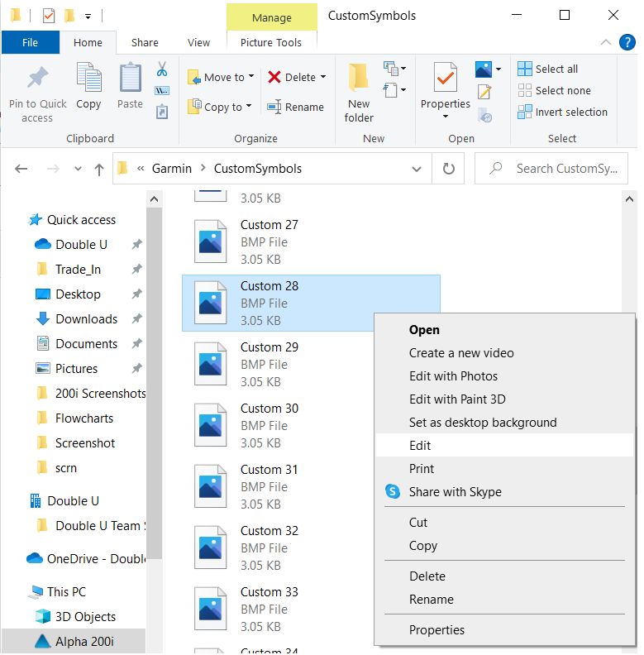
Task: Click the Copy icon in Clipboard group
Action: click(88, 80)
